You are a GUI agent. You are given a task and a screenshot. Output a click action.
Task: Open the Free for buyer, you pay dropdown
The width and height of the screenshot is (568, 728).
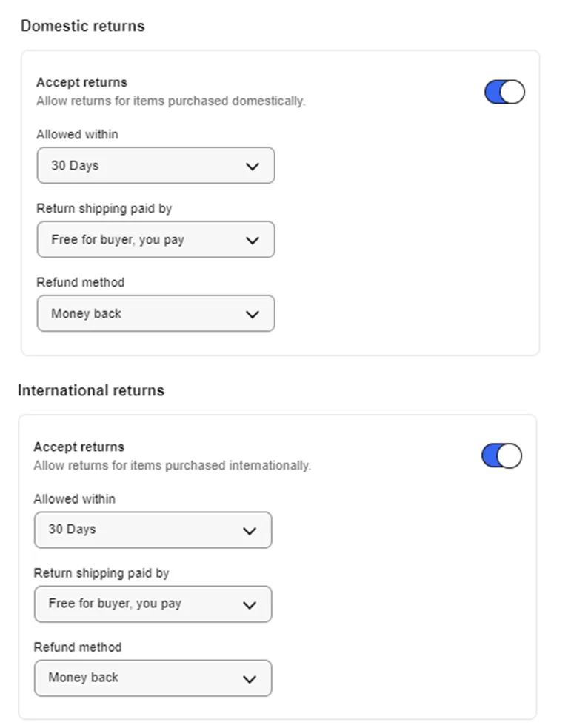pyautogui.click(x=156, y=239)
